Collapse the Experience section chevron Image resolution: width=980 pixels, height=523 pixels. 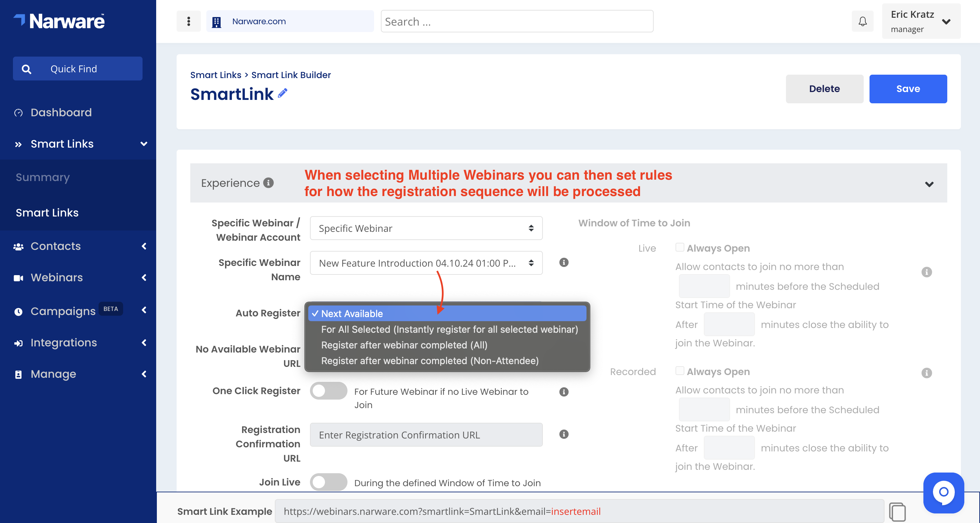[x=929, y=184]
